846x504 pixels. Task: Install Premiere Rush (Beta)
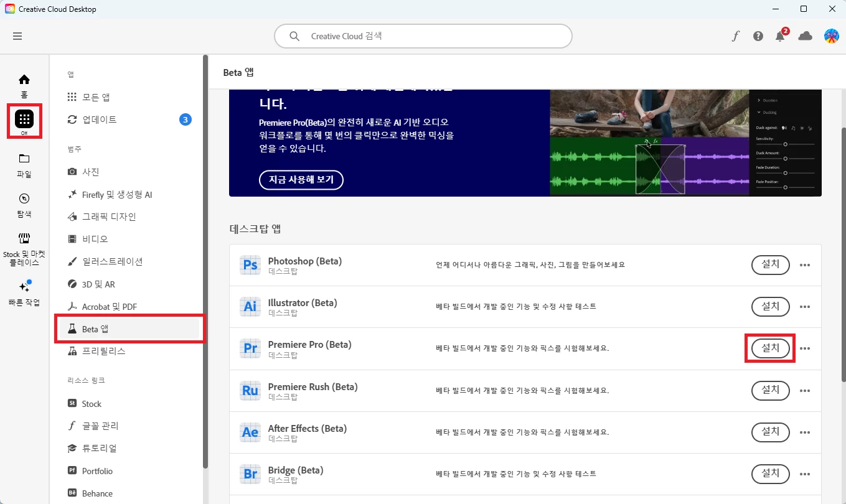point(771,390)
